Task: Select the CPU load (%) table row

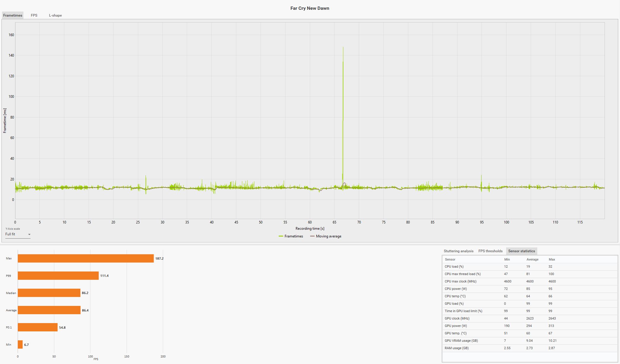Action: (454, 266)
